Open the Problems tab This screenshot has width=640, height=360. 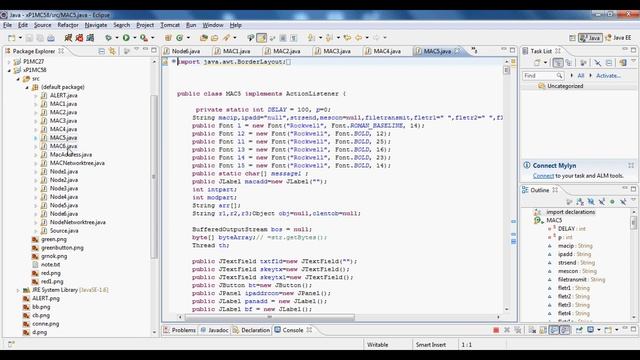pos(180,330)
